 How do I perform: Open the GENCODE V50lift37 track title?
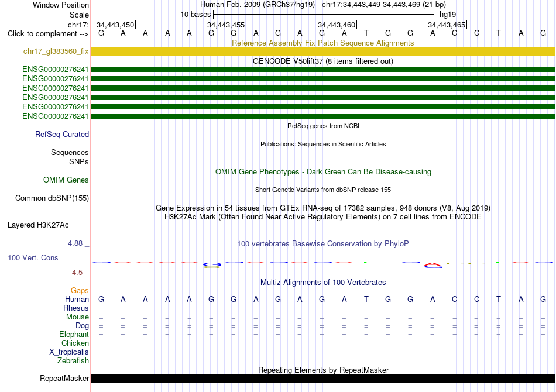[x=322, y=61]
